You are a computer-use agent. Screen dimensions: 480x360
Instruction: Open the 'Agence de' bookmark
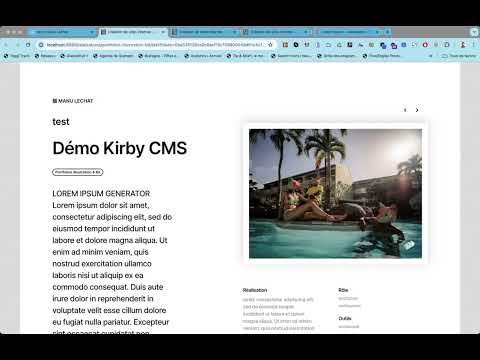click(x=113, y=56)
